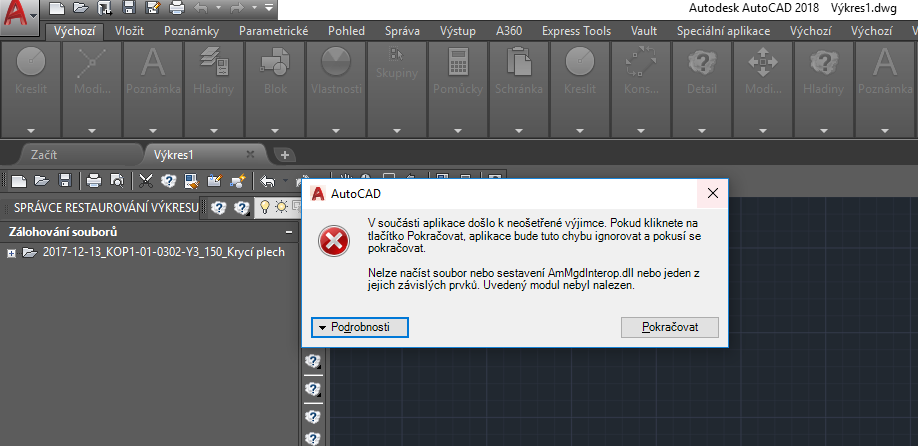Click Pokračovat button in error dialog
The image size is (918, 446).
point(670,327)
